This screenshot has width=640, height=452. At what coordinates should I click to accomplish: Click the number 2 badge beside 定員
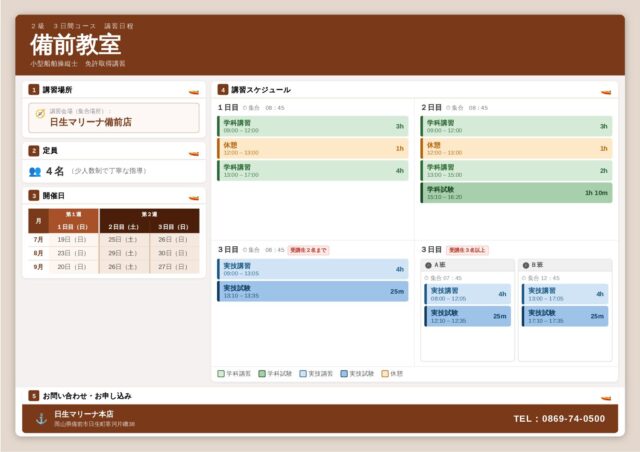(33, 151)
